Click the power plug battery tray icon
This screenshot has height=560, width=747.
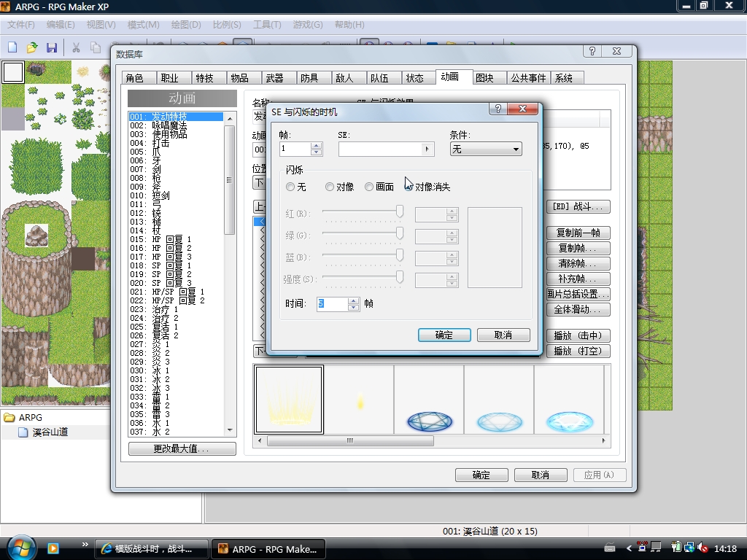point(676,548)
